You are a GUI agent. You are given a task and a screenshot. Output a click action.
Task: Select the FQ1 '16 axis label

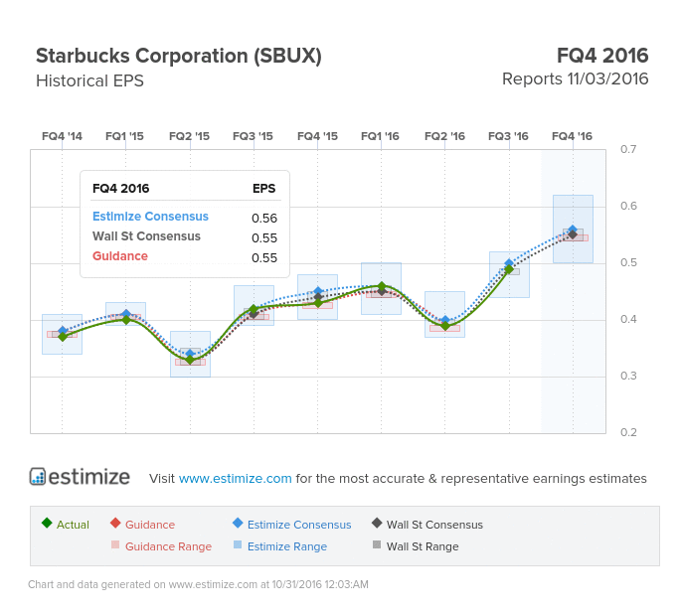[x=380, y=136]
